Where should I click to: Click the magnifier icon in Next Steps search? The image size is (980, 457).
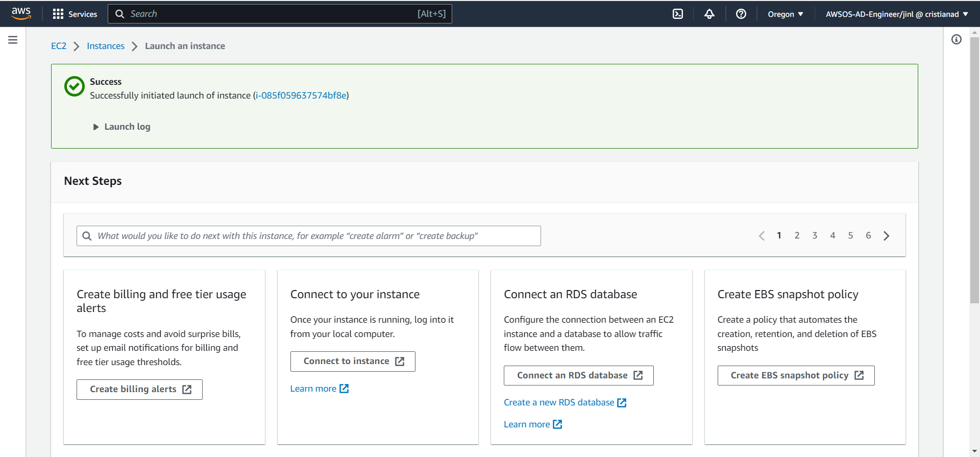87,236
